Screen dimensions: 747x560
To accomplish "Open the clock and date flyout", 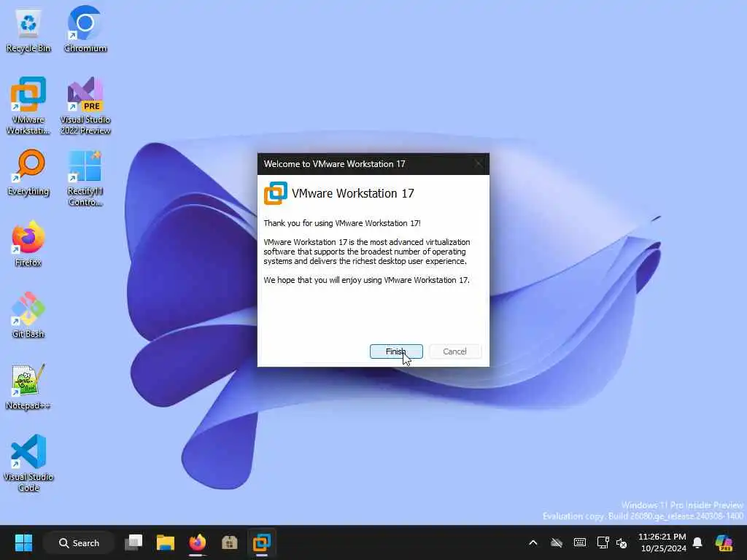I will (x=662, y=542).
